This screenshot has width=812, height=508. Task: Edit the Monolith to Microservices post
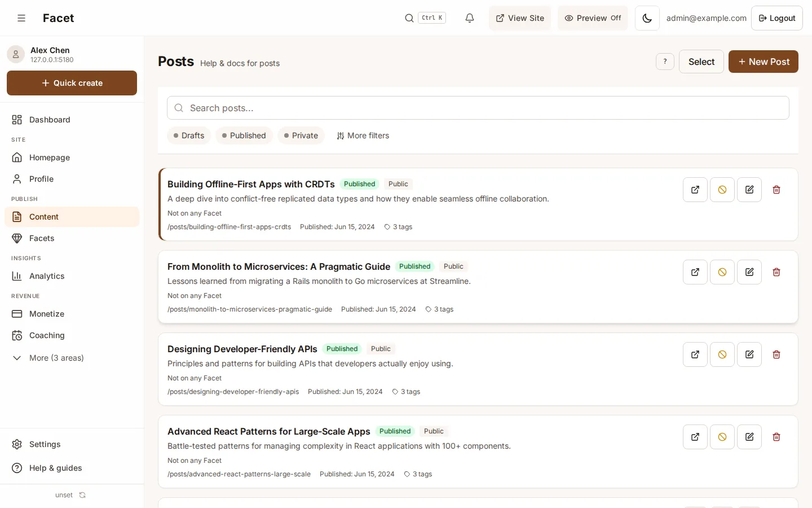(749, 272)
